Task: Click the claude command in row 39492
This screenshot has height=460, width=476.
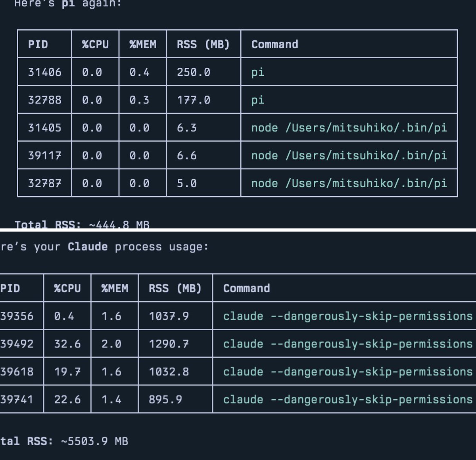Action: click(348, 344)
